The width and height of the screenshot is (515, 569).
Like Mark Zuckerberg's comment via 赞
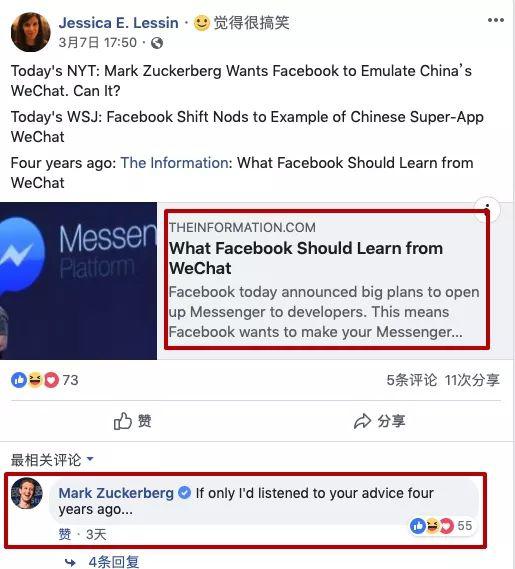(x=65, y=534)
